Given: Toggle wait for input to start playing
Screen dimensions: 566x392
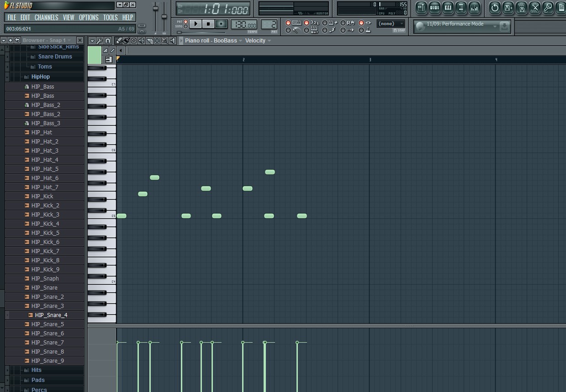Looking at the screenshot, I should 307,31.
